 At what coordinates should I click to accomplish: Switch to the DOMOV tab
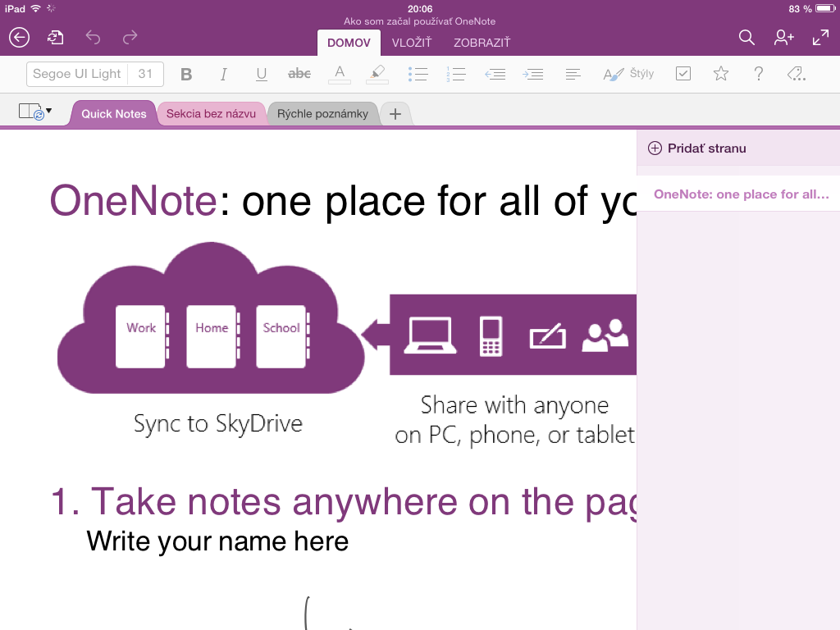tap(349, 43)
